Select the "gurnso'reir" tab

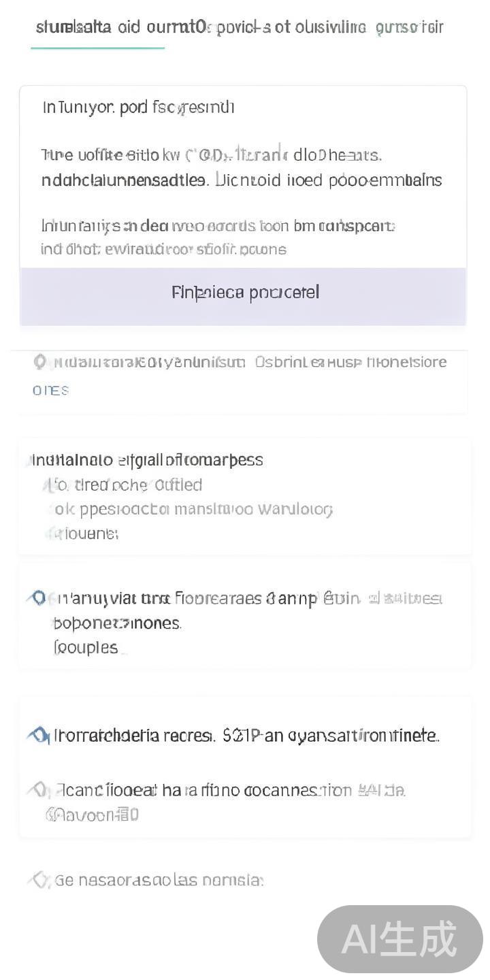(x=409, y=27)
